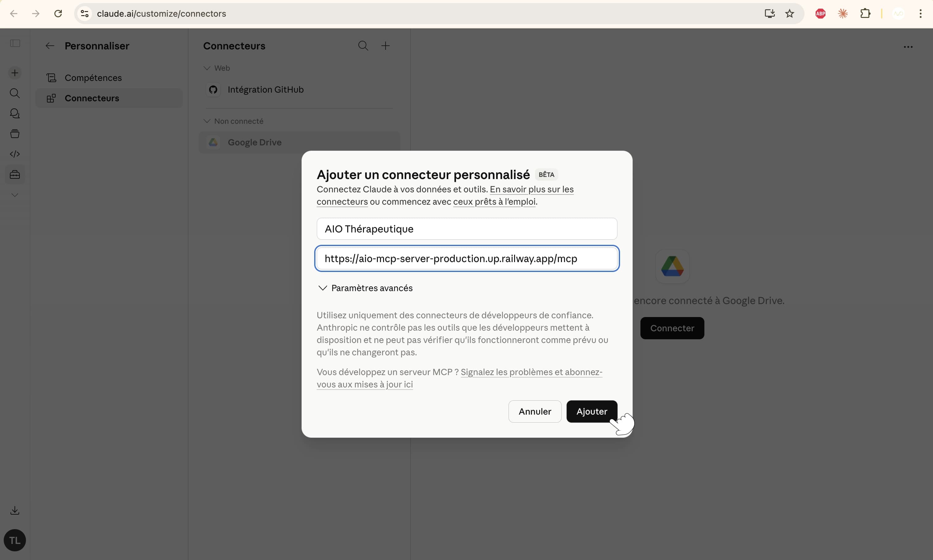Click the browser back arrow
Image resolution: width=933 pixels, height=560 pixels.
click(x=14, y=14)
